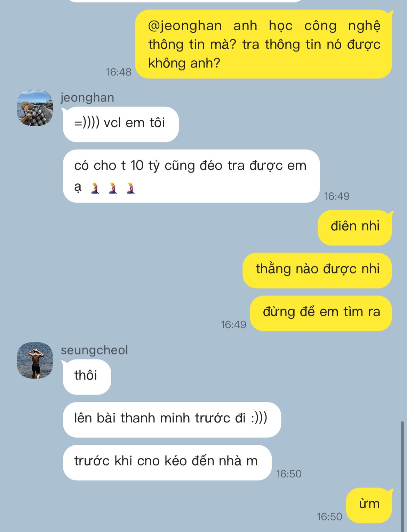The image size is (407, 532).
Task: Select the "đừng để em tìm ra" bubble
Action: (x=321, y=313)
